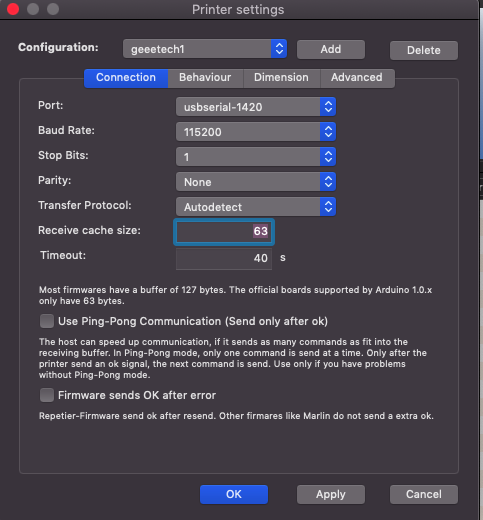Click the Port dropdown arrow stepper
The height and width of the screenshot is (520, 483).
[328, 107]
